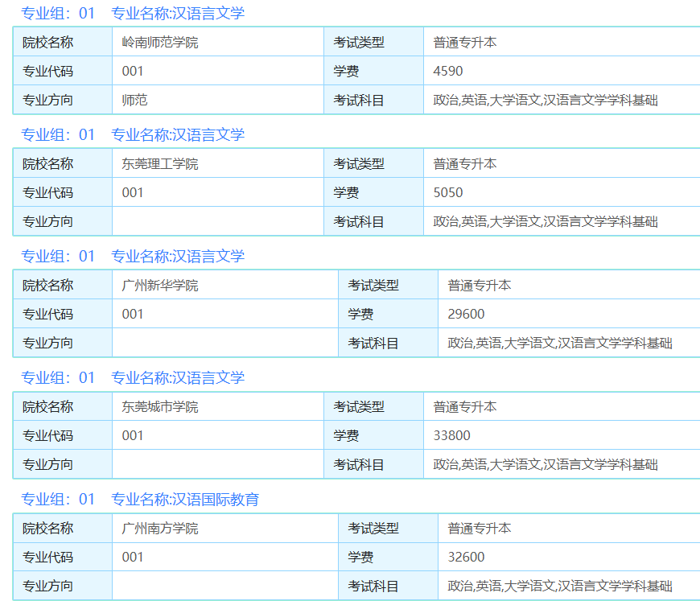
Task: Click major code 001 in 东莞理工学院 table
Action: click(x=133, y=192)
